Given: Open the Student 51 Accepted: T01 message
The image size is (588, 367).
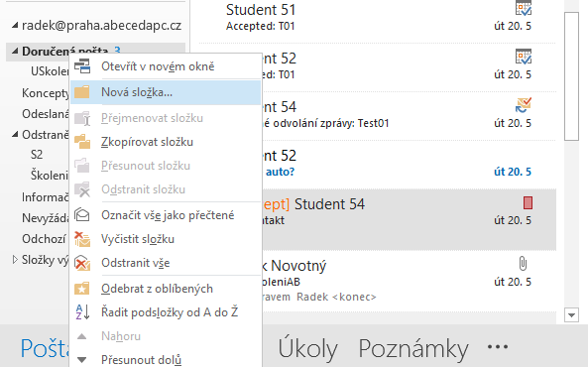Looking at the screenshot, I should coord(378,18).
